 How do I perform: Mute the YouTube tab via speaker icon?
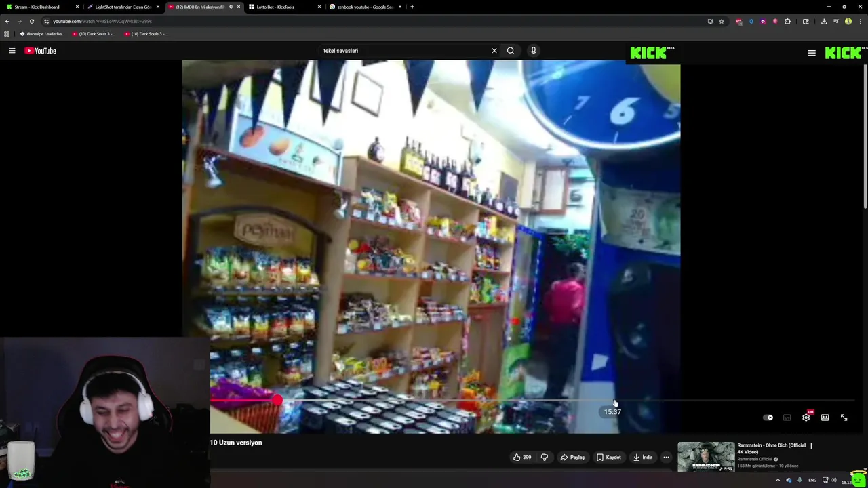tap(231, 7)
